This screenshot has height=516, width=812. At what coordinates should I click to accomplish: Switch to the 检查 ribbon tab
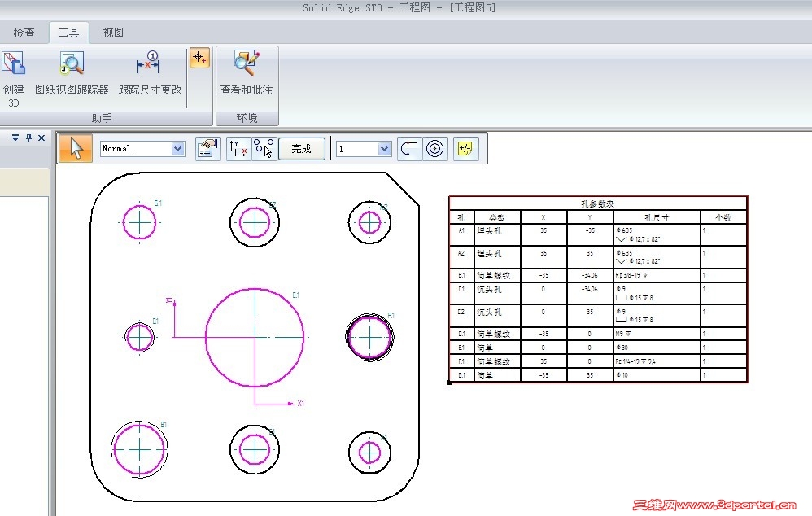(24, 33)
